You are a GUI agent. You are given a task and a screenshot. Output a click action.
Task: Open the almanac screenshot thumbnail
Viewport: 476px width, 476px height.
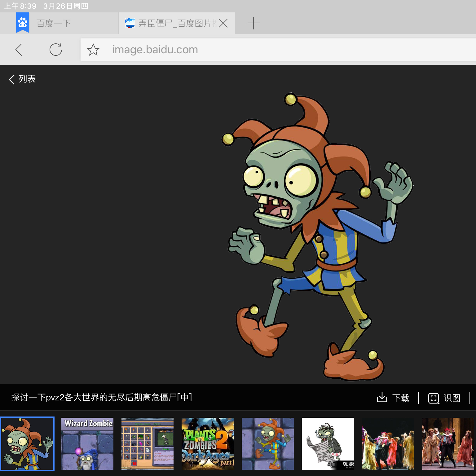[148, 444]
